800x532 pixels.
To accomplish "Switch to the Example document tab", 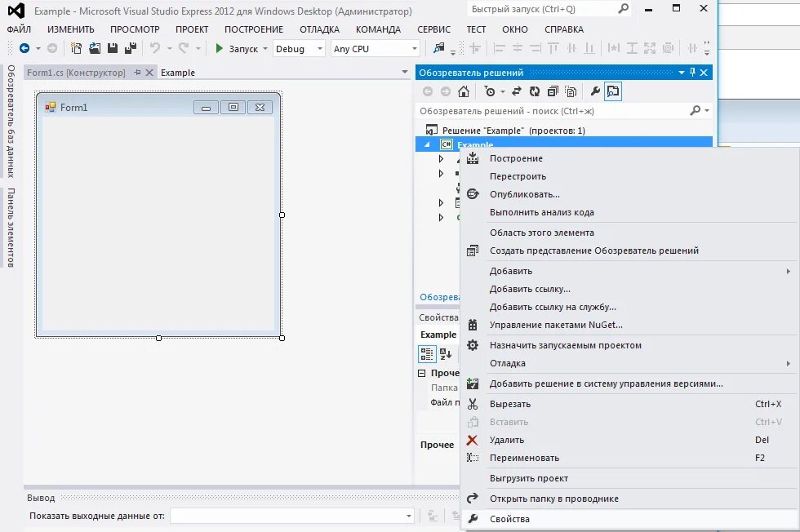I will 178,73.
